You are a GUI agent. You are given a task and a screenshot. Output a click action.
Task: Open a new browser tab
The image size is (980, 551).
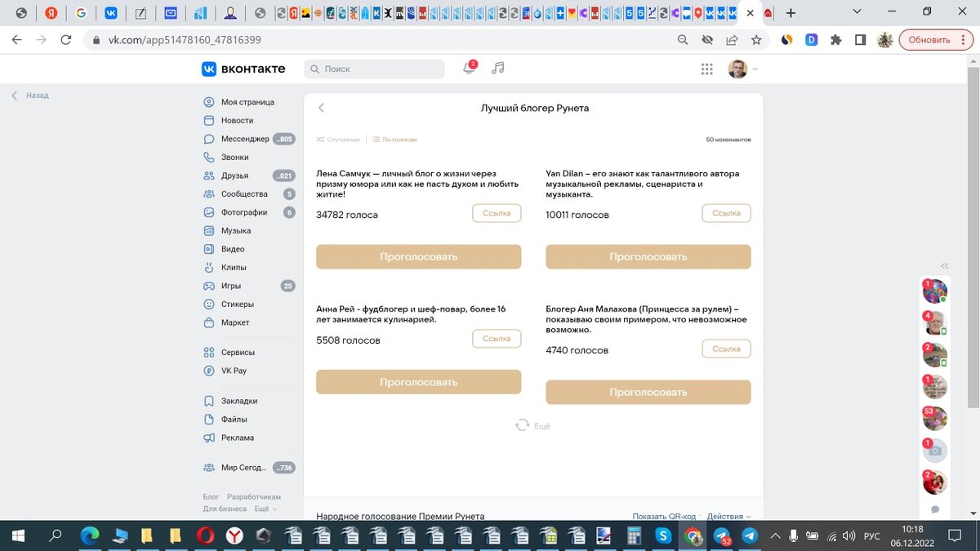point(791,13)
